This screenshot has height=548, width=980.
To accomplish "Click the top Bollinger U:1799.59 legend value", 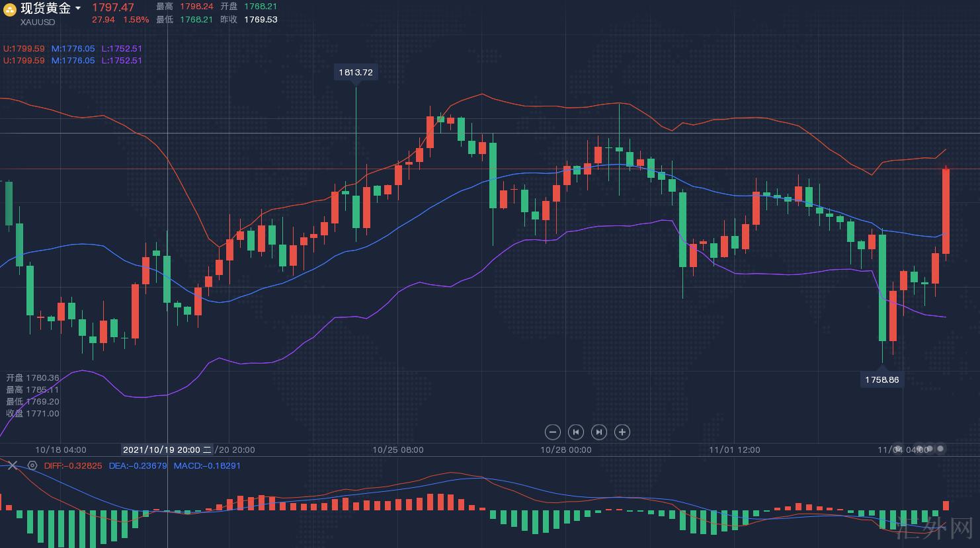I will 24,48.
